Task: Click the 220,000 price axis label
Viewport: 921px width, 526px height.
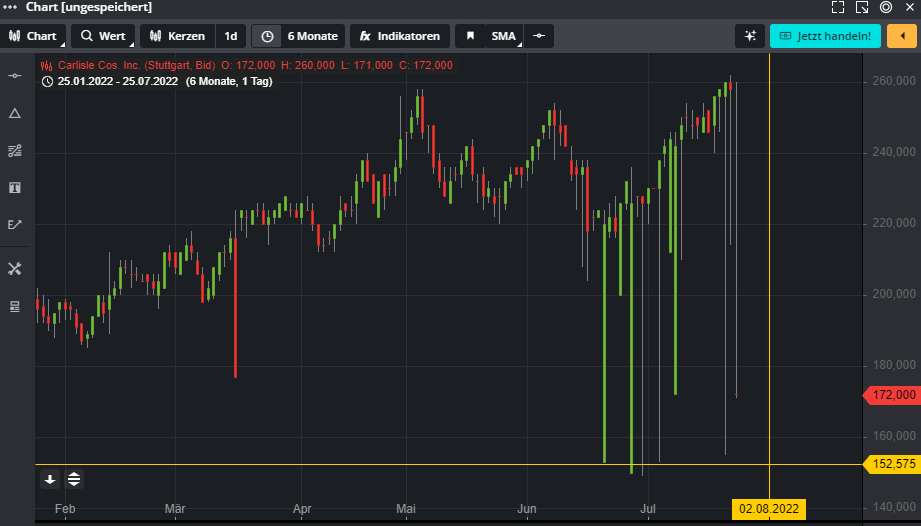Action: point(894,223)
